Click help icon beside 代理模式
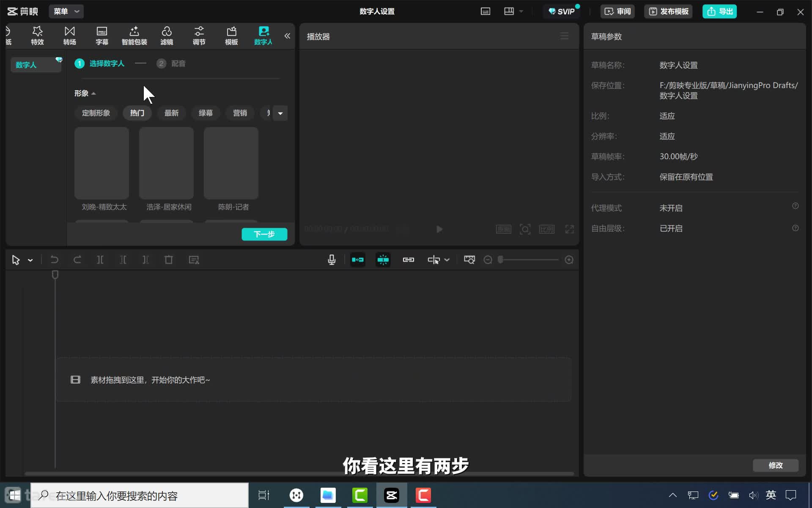Image resolution: width=812 pixels, height=508 pixels. pyautogui.click(x=796, y=206)
